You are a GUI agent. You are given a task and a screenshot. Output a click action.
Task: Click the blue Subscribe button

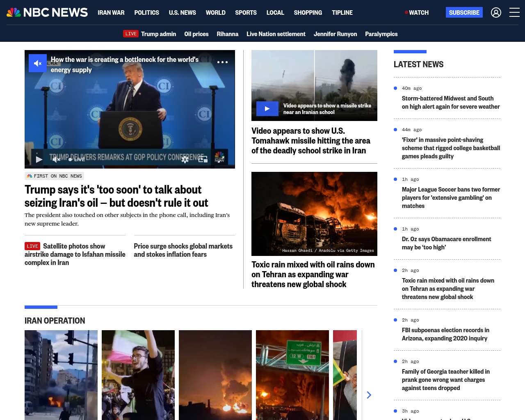(464, 13)
